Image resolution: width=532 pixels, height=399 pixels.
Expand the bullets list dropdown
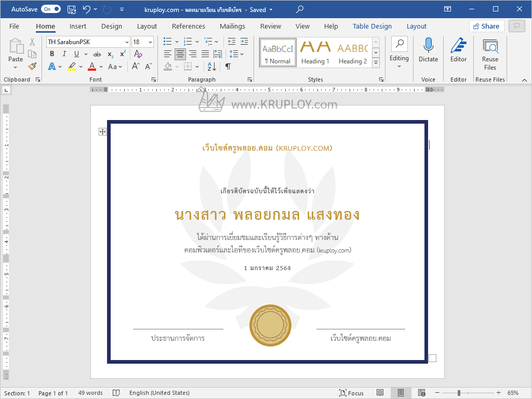pyautogui.click(x=177, y=42)
